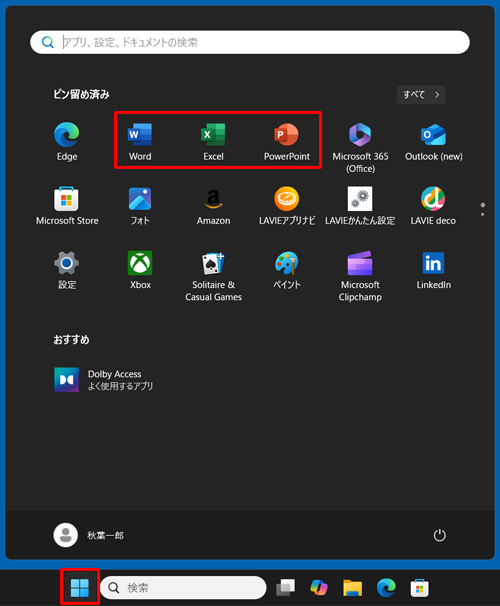Click the Start menu search box

pyautogui.click(x=250, y=42)
